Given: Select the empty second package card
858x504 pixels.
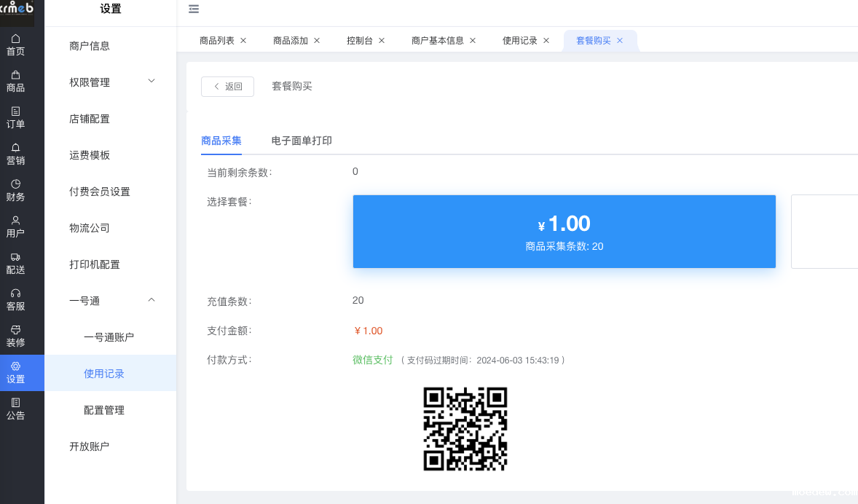Looking at the screenshot, I should pos(824,232).
